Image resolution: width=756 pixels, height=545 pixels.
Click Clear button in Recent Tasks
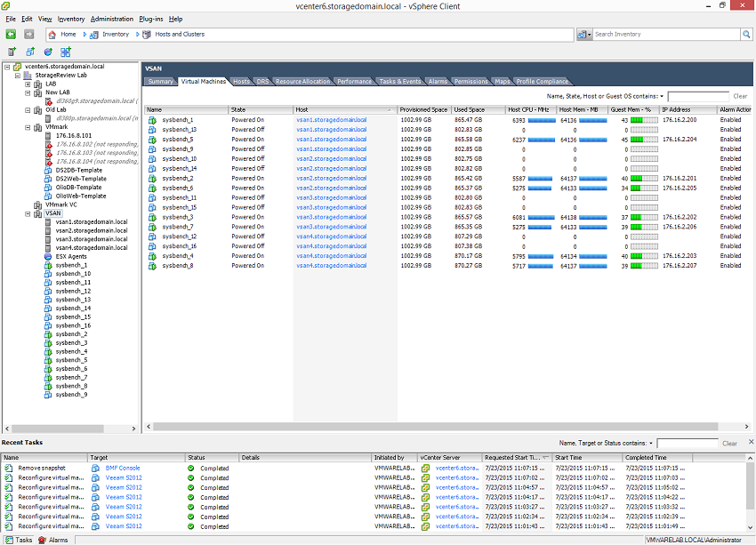729,444
